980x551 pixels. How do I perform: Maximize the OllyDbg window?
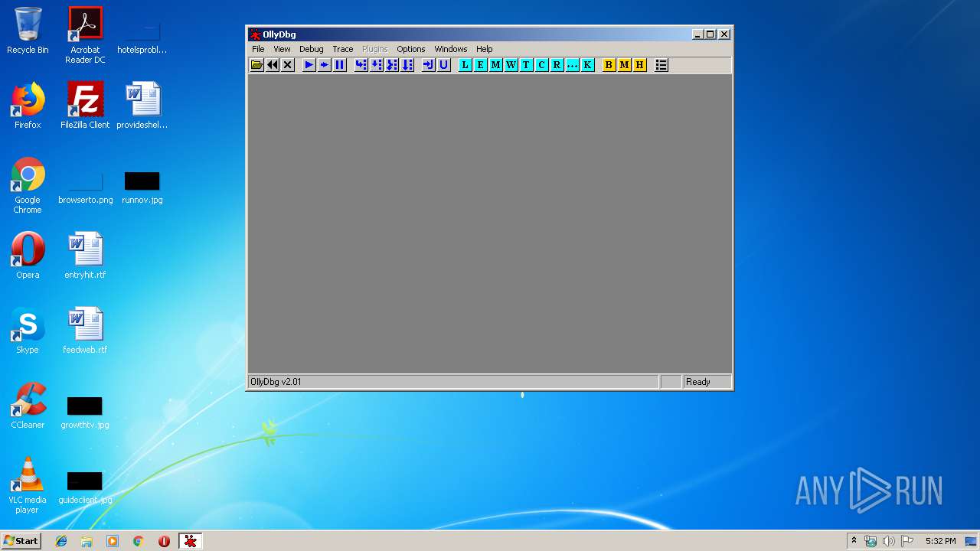pyautogui.click(x=710, y=34)
